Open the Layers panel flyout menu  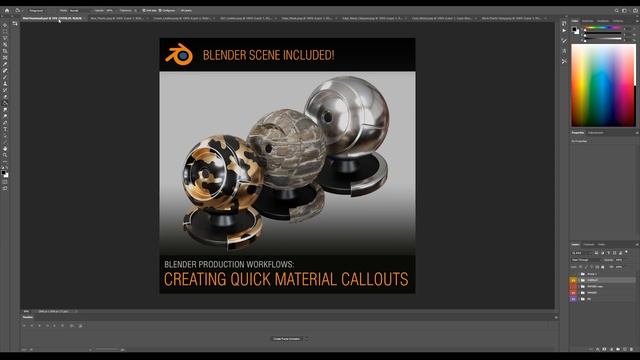point(637,244)
